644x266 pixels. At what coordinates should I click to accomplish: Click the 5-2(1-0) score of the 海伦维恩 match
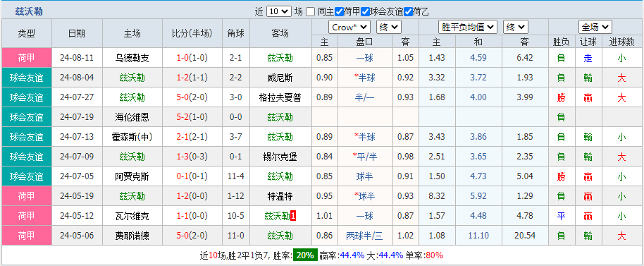pyautogui.click(x=192, y=117)
